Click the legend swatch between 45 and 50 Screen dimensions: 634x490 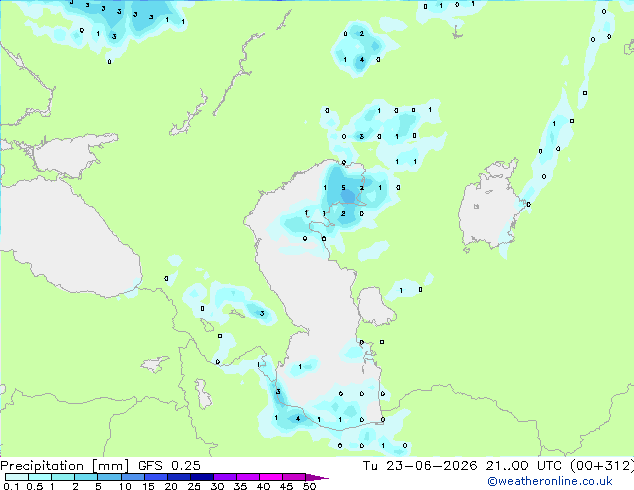tap(294, 477)
